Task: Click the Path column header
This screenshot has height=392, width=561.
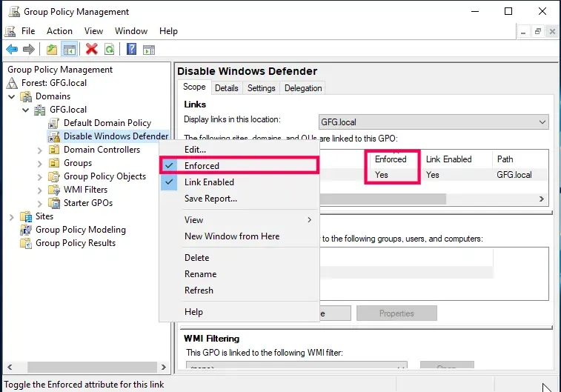Action: click(520, 159)
